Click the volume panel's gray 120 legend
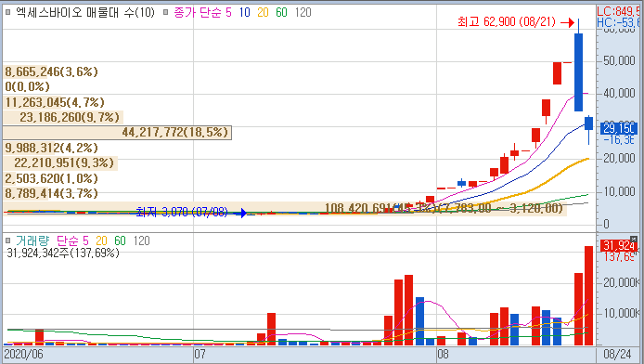The width and height of the screenshot is (644, 364). 142,240
